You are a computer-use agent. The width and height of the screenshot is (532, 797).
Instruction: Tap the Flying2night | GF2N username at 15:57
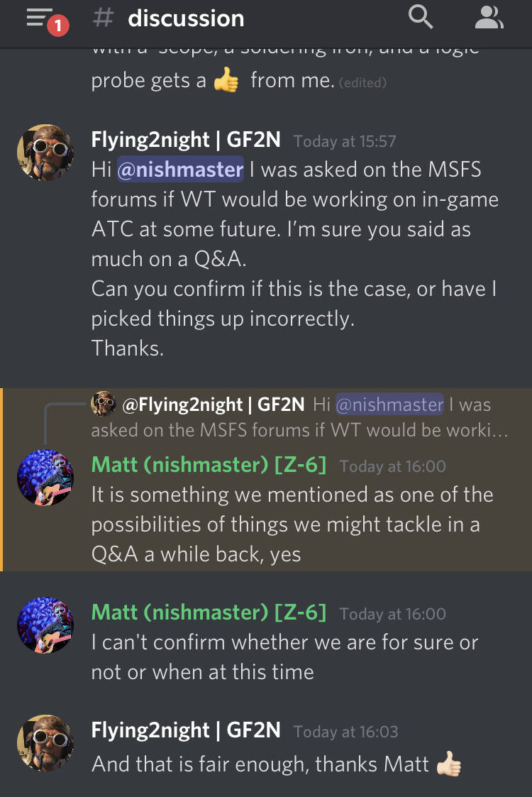(186, 141)
